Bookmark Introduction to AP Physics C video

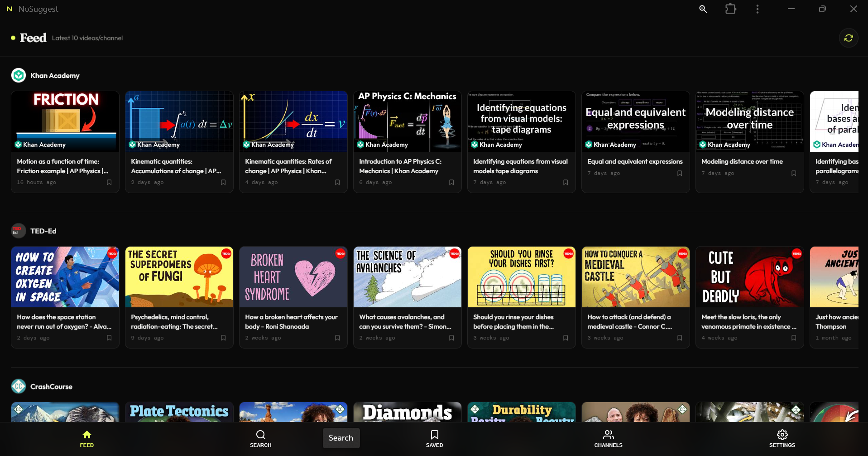point(451,182)
